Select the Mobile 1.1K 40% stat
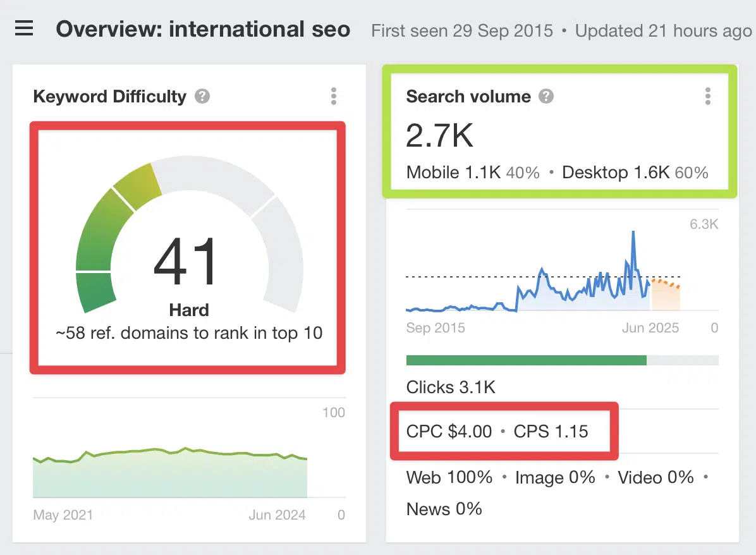This screenshot has width=756, height=555. click(473, 173)
